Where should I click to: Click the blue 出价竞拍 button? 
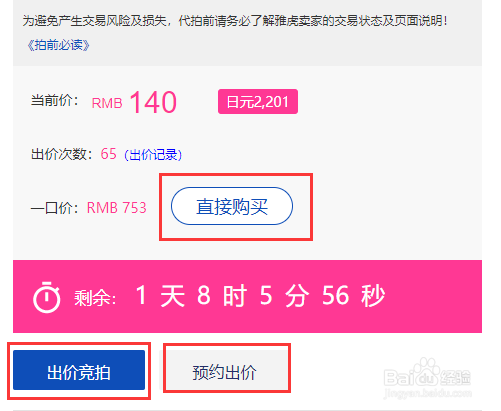pos(79,370)
